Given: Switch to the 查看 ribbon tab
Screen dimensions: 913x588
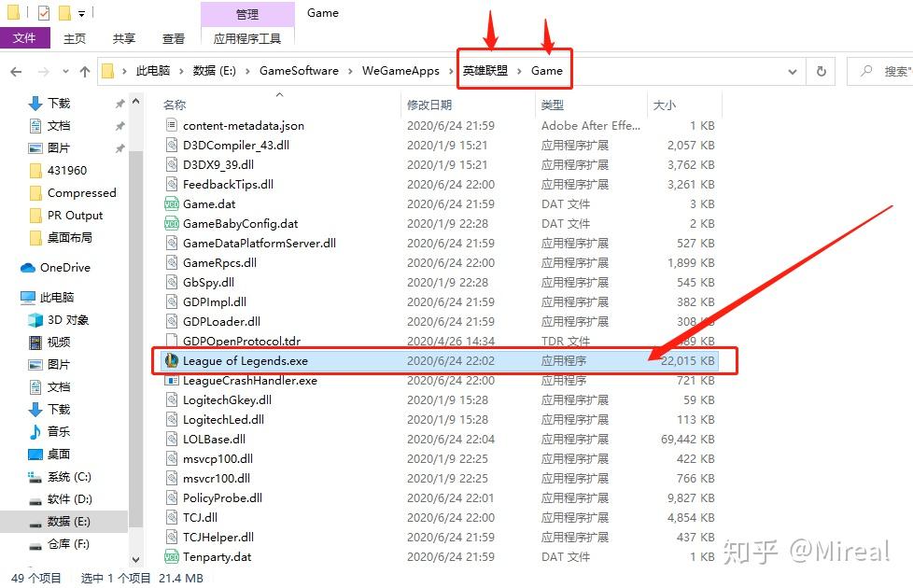Looking at the screenshot, I should [x=173, y=38].
